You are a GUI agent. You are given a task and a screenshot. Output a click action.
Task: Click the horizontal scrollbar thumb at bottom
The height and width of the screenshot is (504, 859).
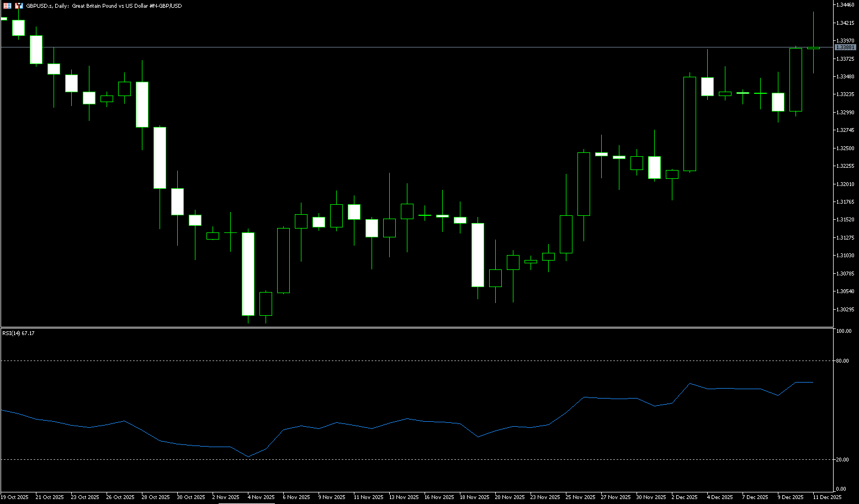[246, 503]
